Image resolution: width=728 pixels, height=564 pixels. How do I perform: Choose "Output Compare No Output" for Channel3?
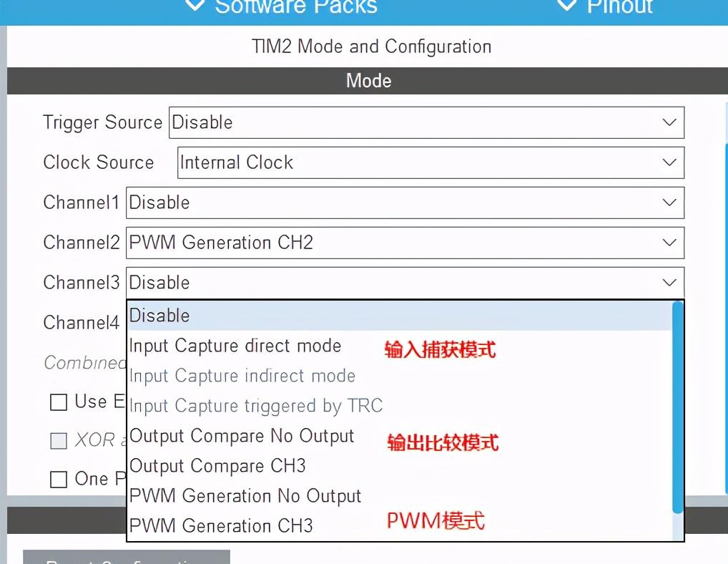tap(241, 435)
